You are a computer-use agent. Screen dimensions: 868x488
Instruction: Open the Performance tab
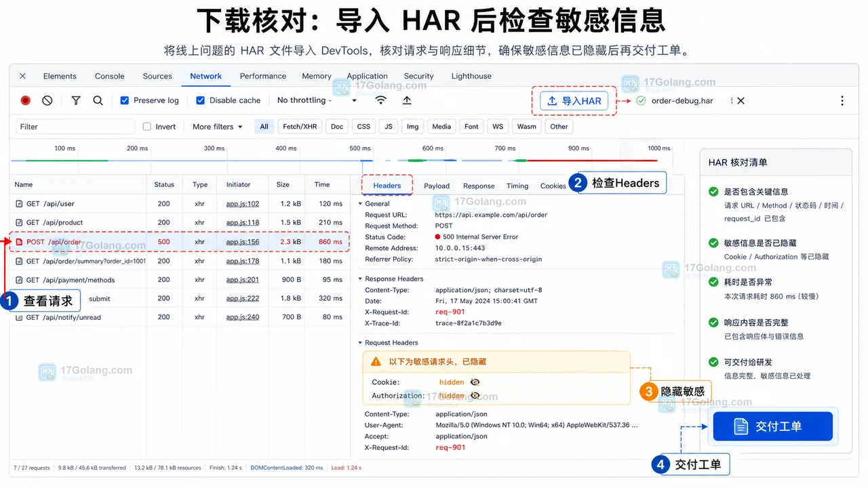[263, 76]
